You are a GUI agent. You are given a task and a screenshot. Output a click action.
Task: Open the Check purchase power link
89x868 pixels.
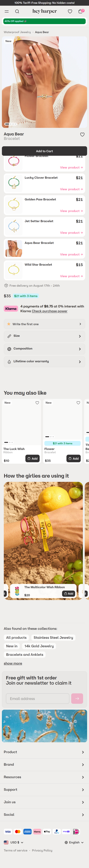[49, 311]
